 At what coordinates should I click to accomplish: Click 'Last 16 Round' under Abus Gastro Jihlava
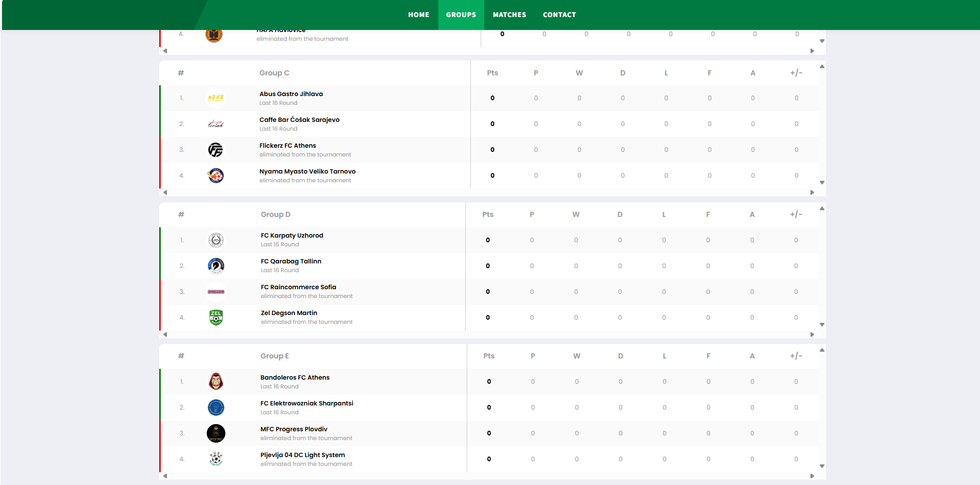pyautogui.click(x=278, y=103)
